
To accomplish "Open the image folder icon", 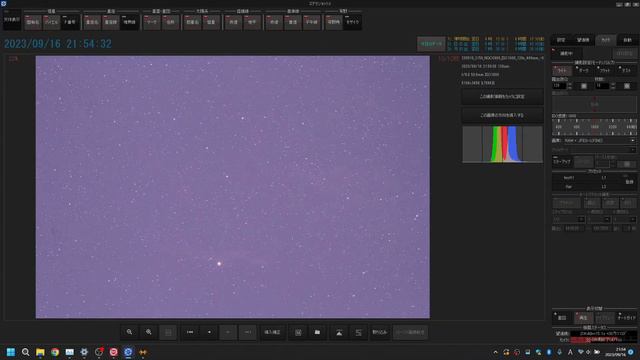I will click(317, 332).
